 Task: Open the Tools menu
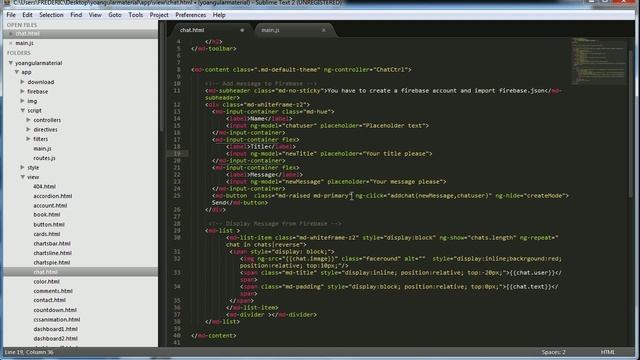(x=136, y=15)
